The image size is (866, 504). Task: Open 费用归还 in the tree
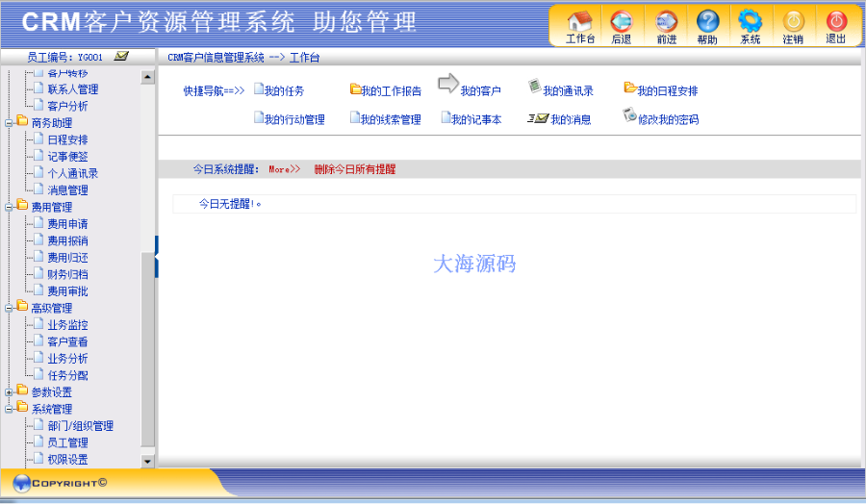(67, 258)
